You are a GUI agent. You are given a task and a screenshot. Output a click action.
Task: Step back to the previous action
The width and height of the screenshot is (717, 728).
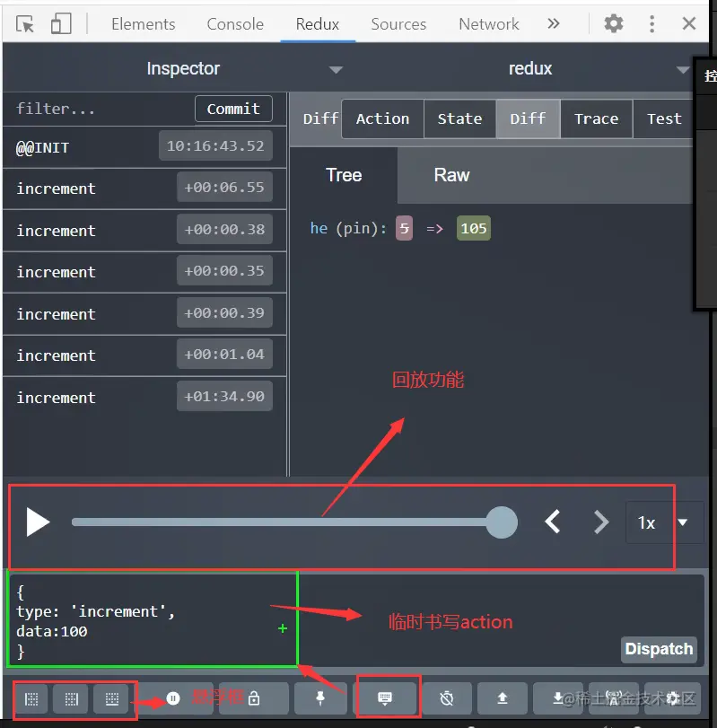click(x=553, y=522)
